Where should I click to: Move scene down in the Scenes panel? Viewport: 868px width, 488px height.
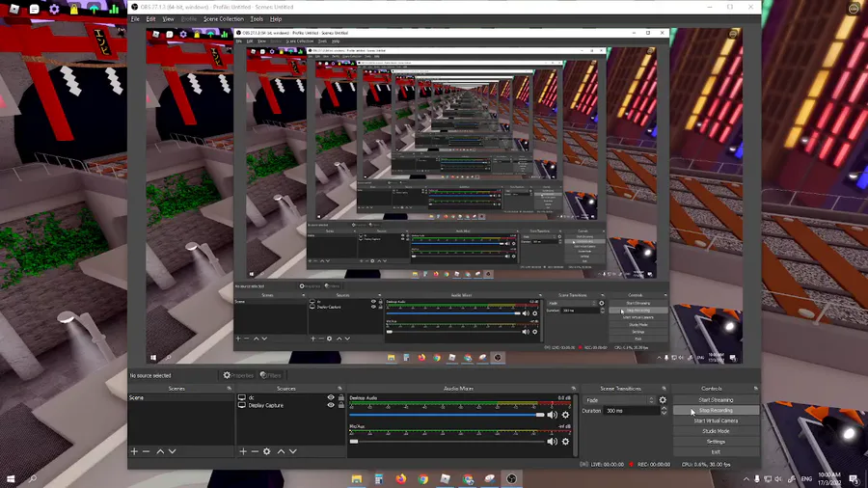point(173,451)
